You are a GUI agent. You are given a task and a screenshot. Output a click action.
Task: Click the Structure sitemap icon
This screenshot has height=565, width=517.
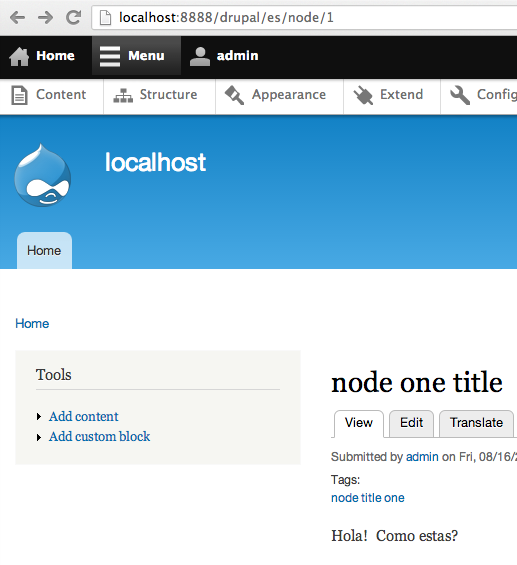point(123,95)
